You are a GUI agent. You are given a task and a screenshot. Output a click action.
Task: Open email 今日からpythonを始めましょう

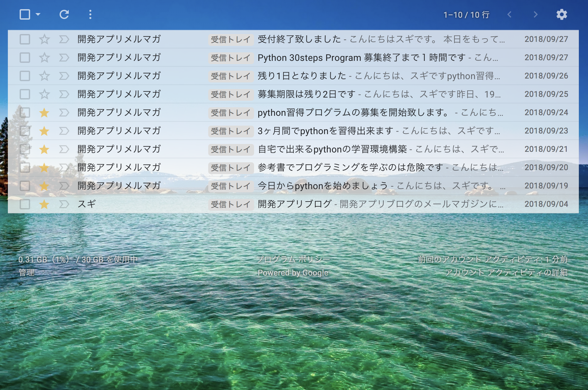coord(323,186)
